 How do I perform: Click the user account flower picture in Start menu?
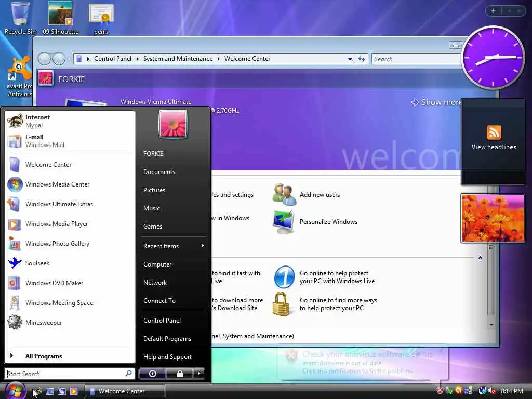(172, 124)
